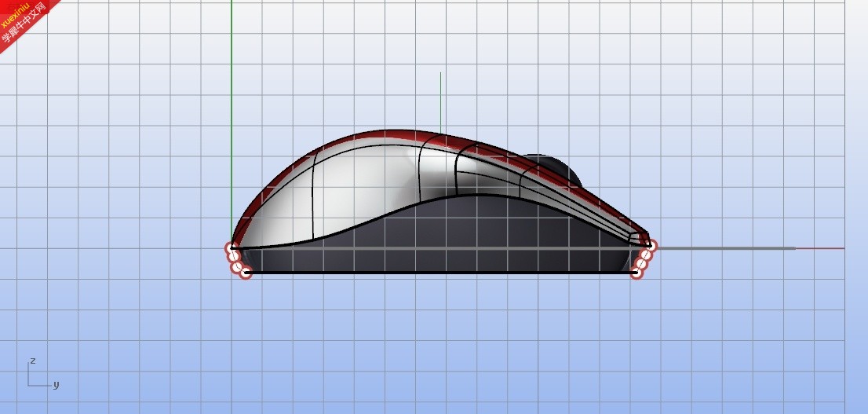Select the topmost control point at mouse's left end
The height and width of the screenshot is (414, 868).
click(231, 248)
